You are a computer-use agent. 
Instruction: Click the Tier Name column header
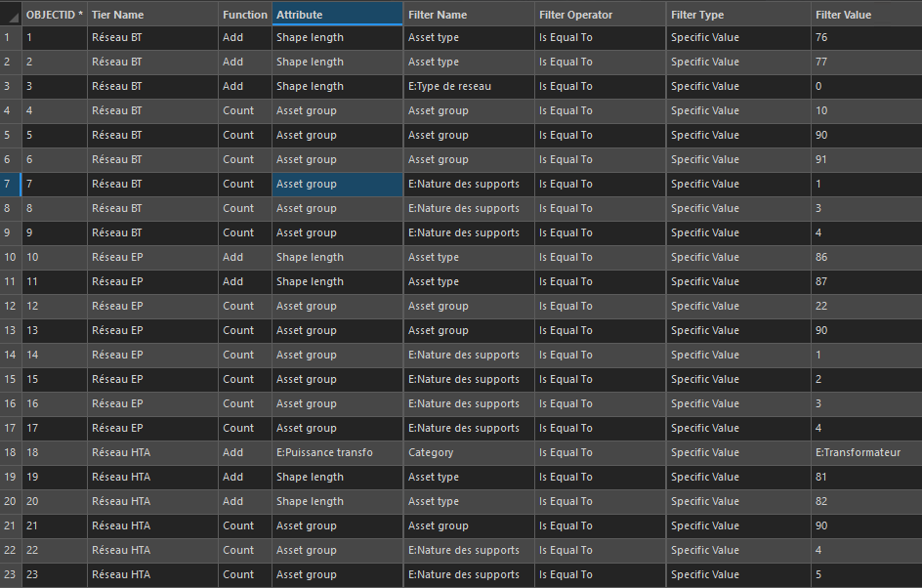click(153, 15)
